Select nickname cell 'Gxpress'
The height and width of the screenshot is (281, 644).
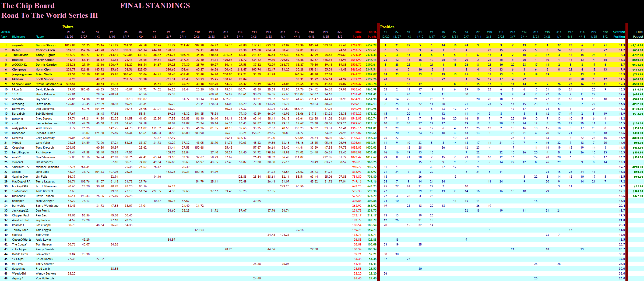[x=17, y=138]
